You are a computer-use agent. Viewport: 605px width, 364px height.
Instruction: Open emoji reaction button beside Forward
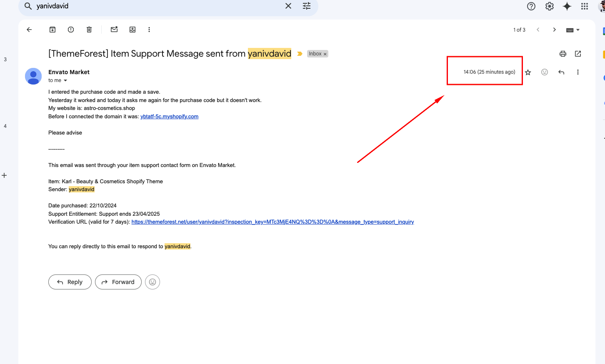tap(152, 282)
